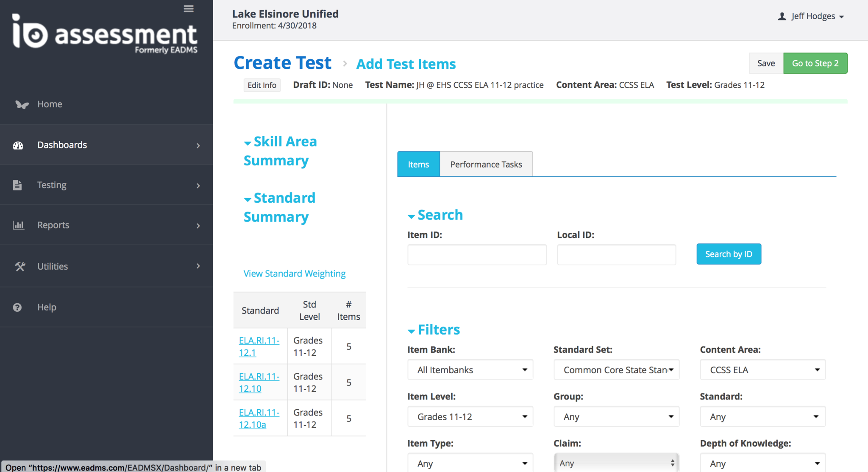Click the Help question mark icon
This screenshot has width=868, height=472.
tap(17, 307)
